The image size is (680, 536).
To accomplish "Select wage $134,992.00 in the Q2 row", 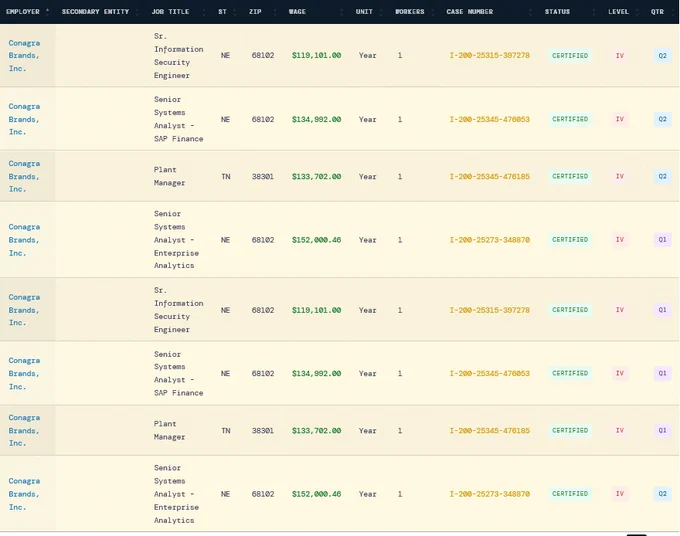I will pyautogui.click(x=317, y=119).
